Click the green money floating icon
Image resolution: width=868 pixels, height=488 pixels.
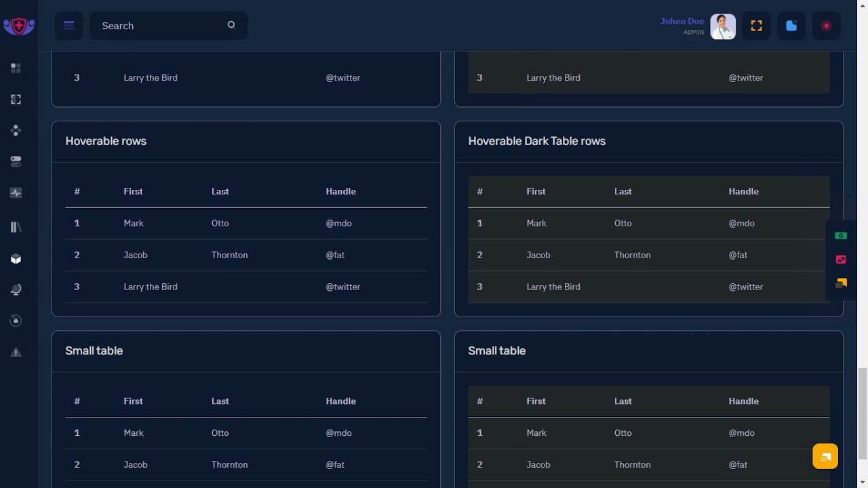pos(841,236)
